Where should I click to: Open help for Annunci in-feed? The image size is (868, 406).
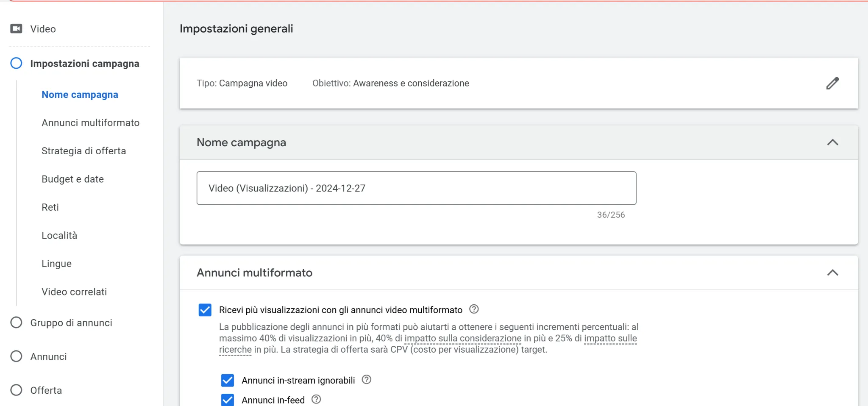click(x=317, y=399)
